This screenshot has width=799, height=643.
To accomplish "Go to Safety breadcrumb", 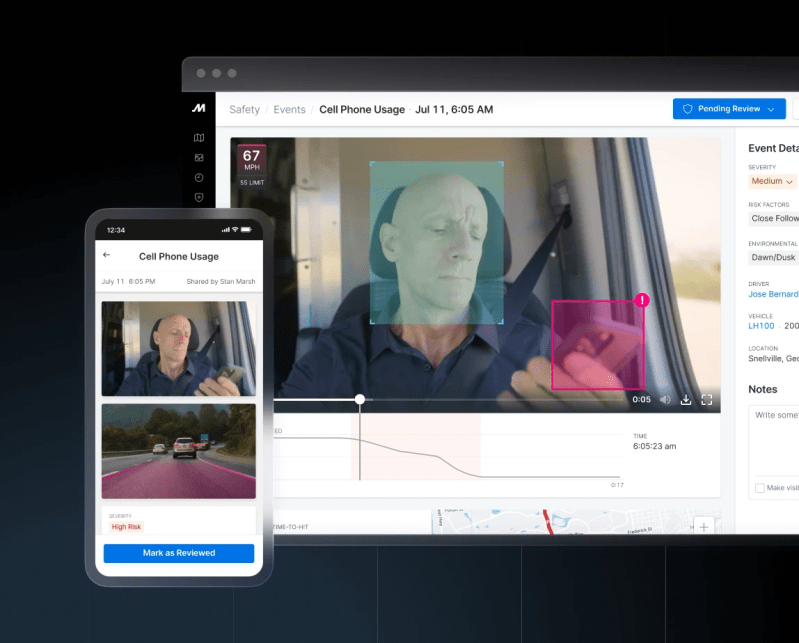I will [245, 110].
